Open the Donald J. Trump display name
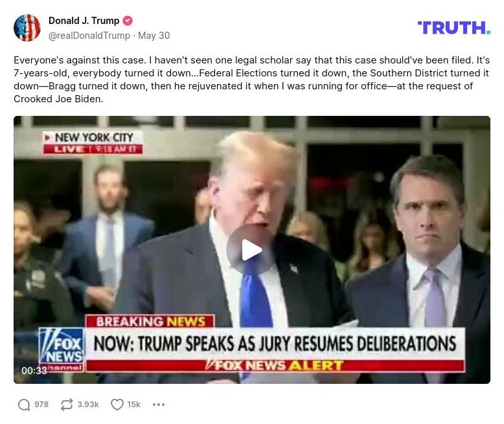 pyautogui.click(x=84, y=21)
